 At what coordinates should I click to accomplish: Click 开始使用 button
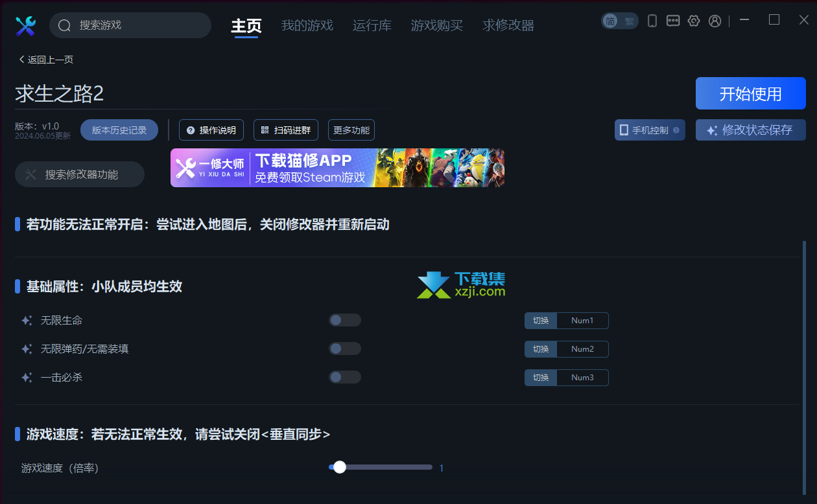pos(751,93)
